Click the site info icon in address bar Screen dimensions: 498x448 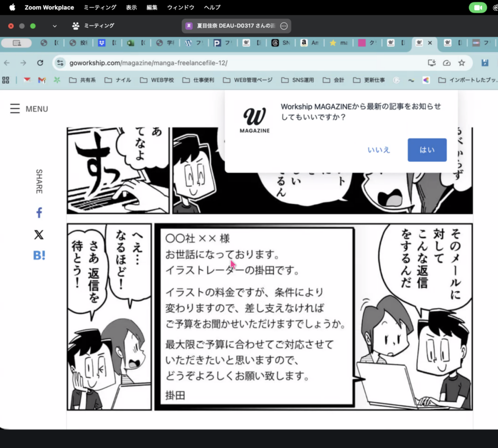[60, 63]
